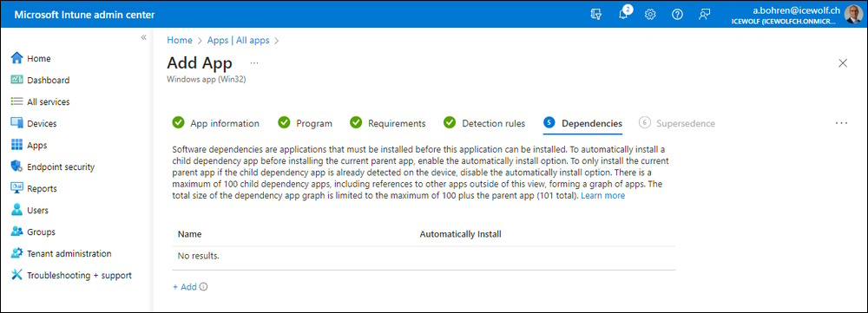Click the Name column header

pyautogui.click(x=189, y=234)
